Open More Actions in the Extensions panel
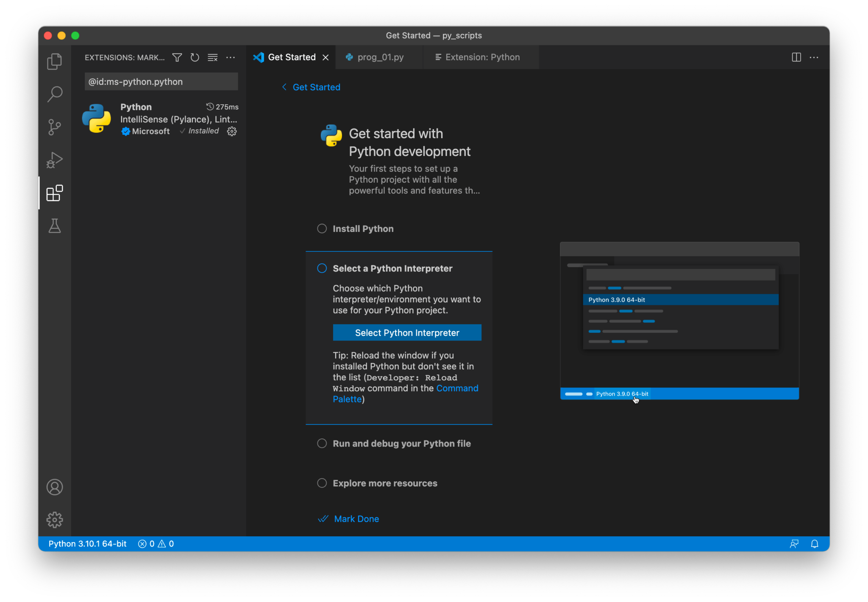 click(x=231, y=57)
